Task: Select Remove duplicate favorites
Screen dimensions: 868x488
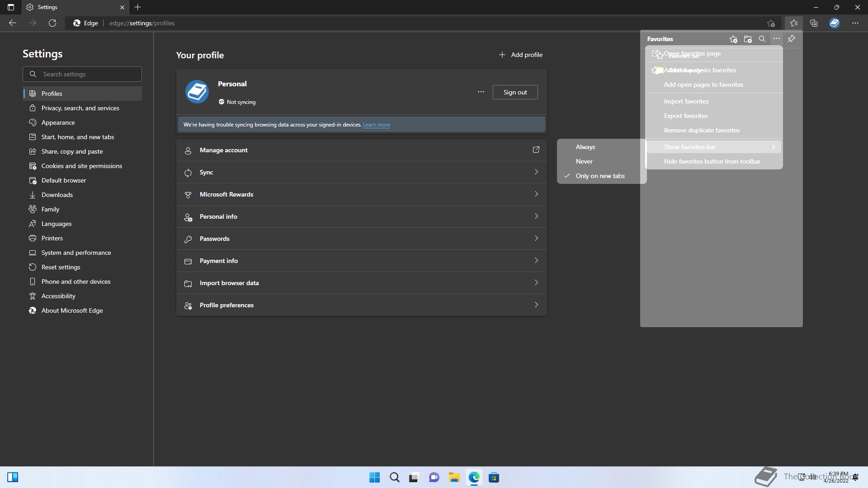Action: [x=714, y=130]
